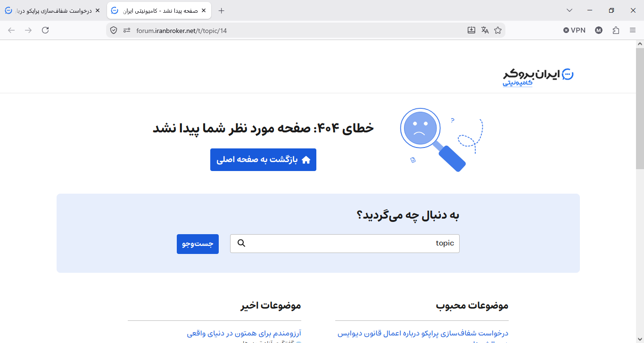644x343 pixels.
Task: Switch to the درخواست شفاف‌سازی پراپکو tab
Action: tap(52, 10)
